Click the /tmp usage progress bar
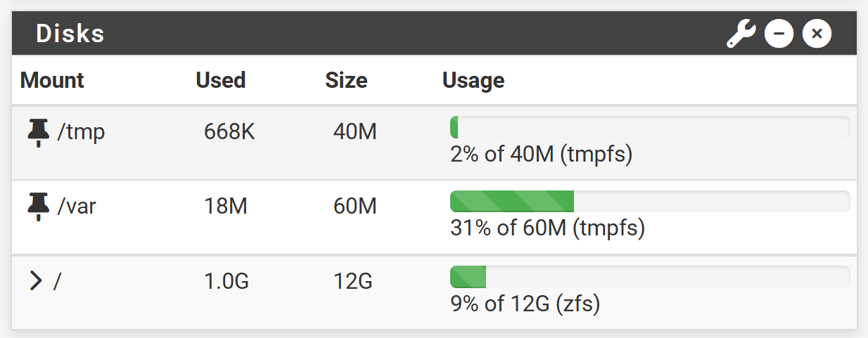 [x=650, y=127]
